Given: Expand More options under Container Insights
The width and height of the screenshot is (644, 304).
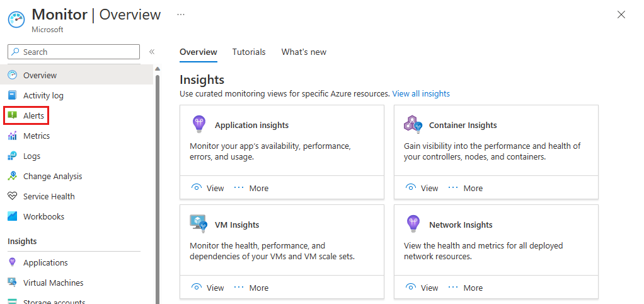Looking at the screenshot, I should tap(466, 188).
